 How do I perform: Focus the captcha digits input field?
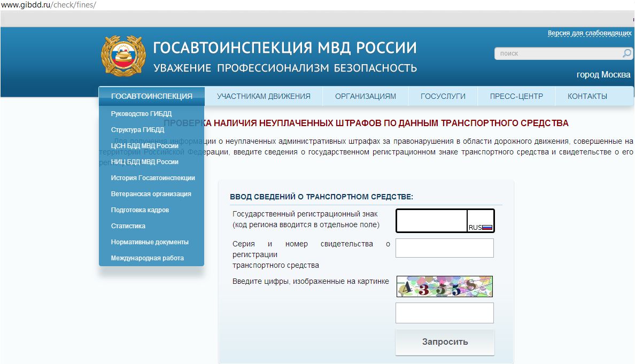(x=444, y=313)
